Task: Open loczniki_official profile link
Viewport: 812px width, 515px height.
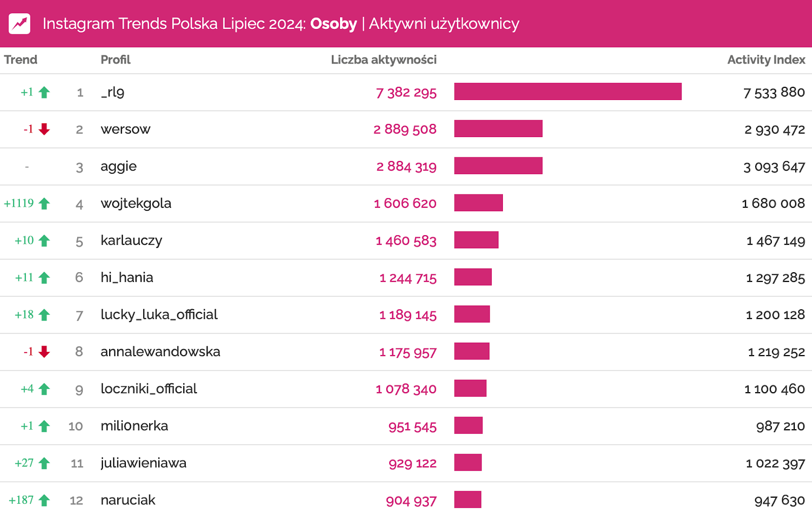Action: click(149, 389)
